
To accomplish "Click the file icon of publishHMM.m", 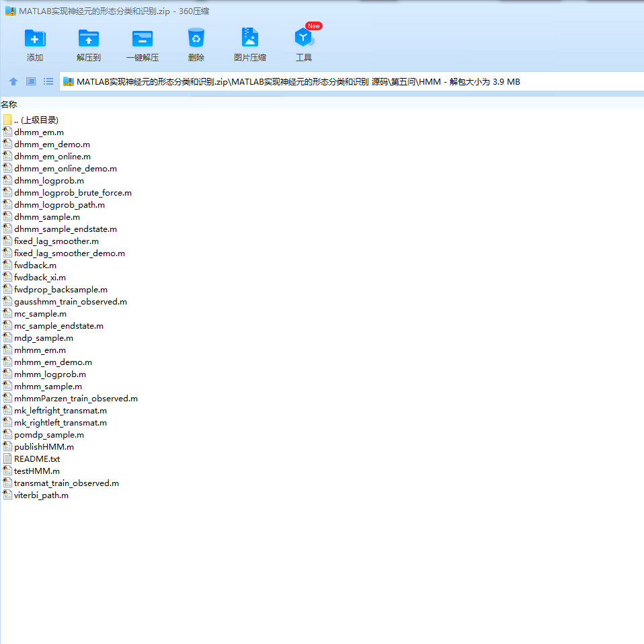I will coord(7,446).
